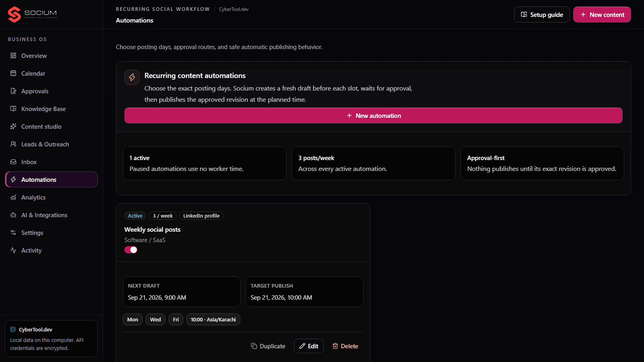Image resolution: width=644 pixels, height=362 pixels.
Task: Select Leads & Outreach
Action: coord(52,144)
